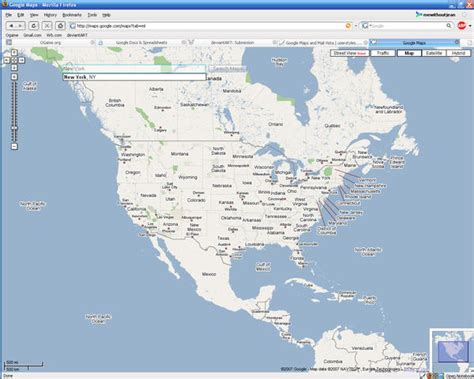Open the search engine selector dropdown
This screenshot has height=379, width=474.
(x=367, y=26)
